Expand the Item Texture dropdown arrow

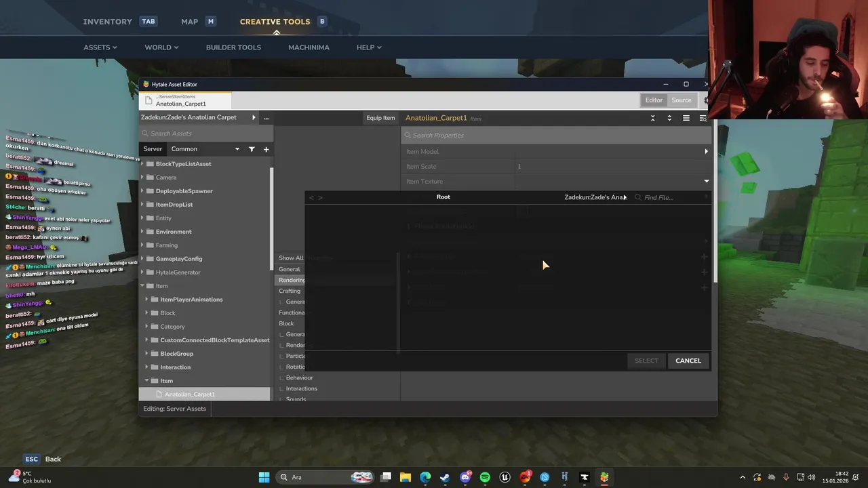(706, 182)
